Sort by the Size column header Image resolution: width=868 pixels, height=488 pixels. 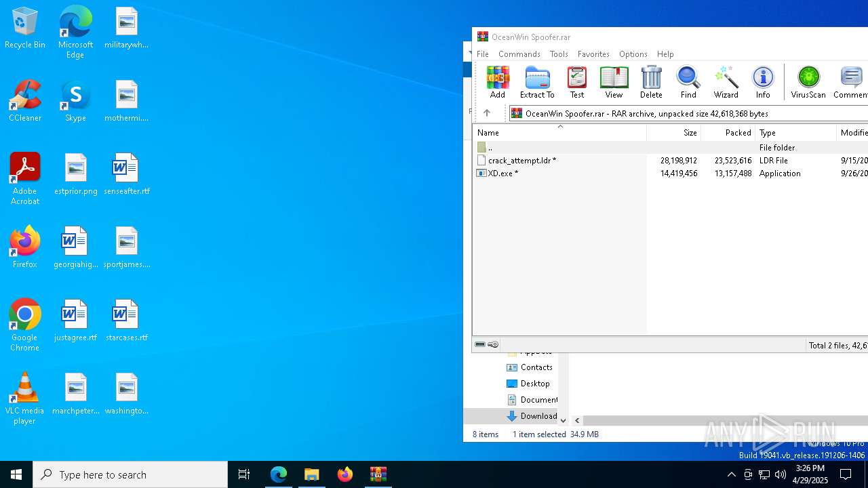click(673, 133)
